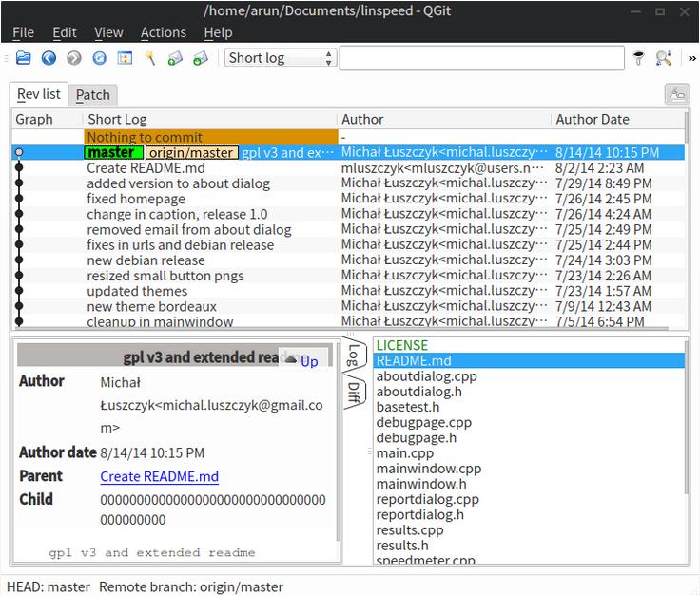This screenshot has width=700, height=596.
Task: Click the open repository folder icon
Action: 24,58
